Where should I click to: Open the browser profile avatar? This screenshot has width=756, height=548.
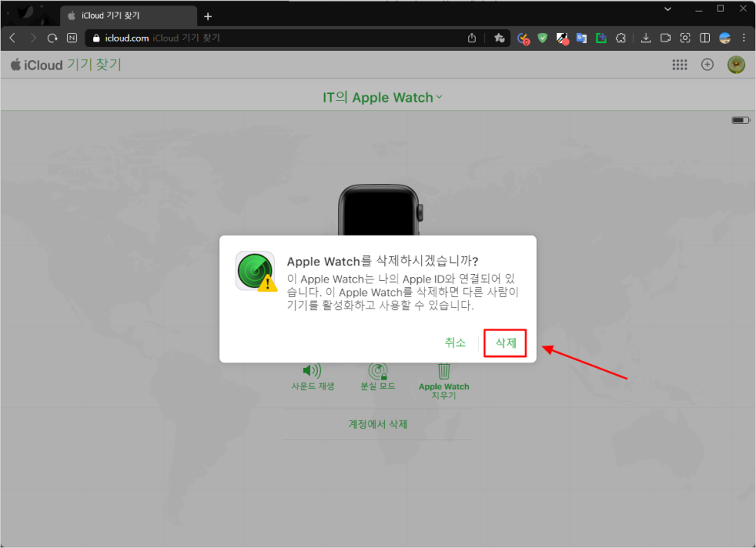(x=725, y=38)
